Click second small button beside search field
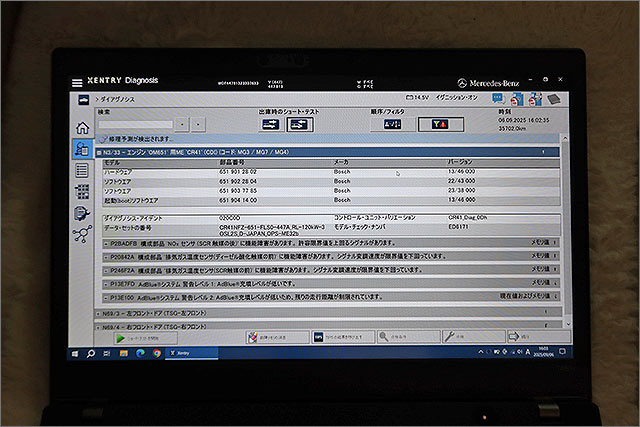This screenshot has height=427, width=640. (x=198, y=125)
